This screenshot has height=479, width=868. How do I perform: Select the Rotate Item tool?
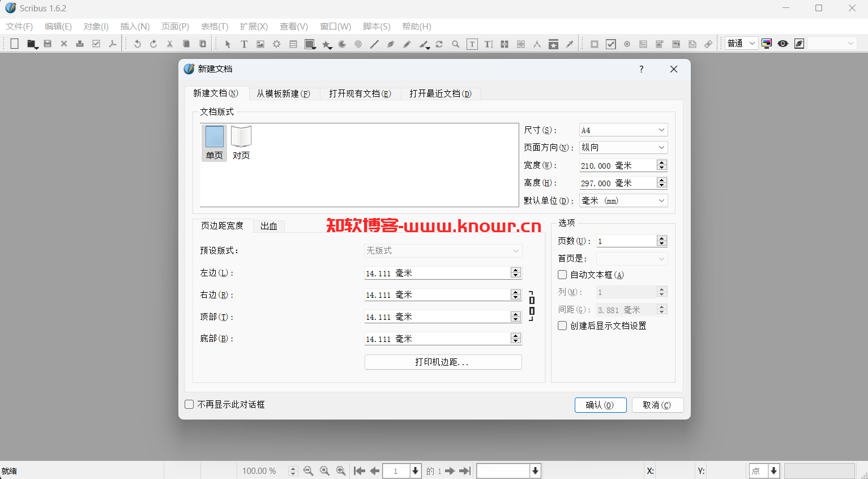[439, 44]
